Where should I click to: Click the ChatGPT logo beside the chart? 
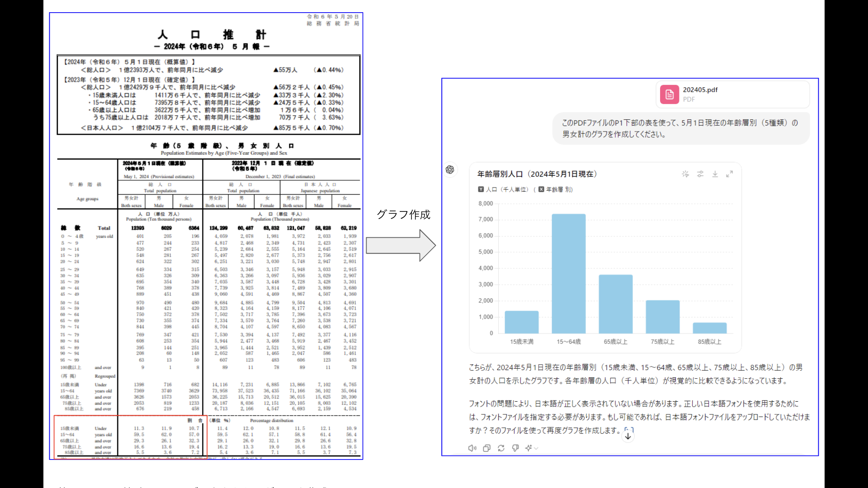click(450, 169)
